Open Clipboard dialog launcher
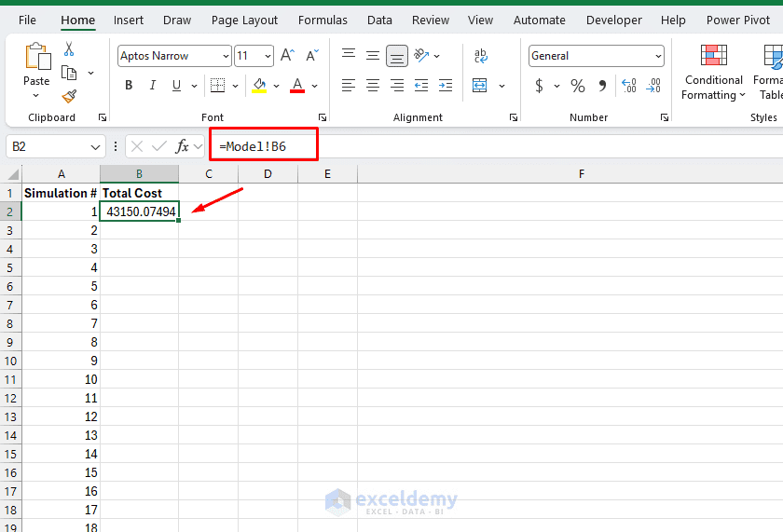The width and height of the screenshot is (783, 532). (103, 117)
